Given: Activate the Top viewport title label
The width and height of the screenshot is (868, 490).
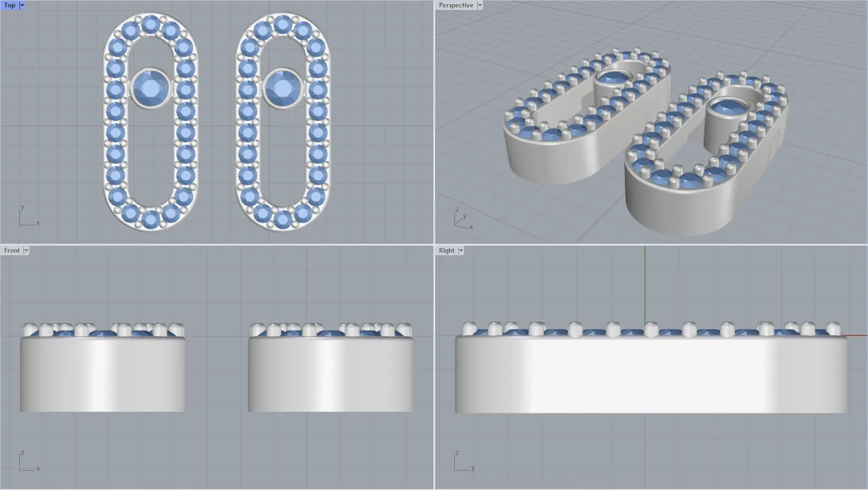Looking at the screenshot, I should pos(9,5).
